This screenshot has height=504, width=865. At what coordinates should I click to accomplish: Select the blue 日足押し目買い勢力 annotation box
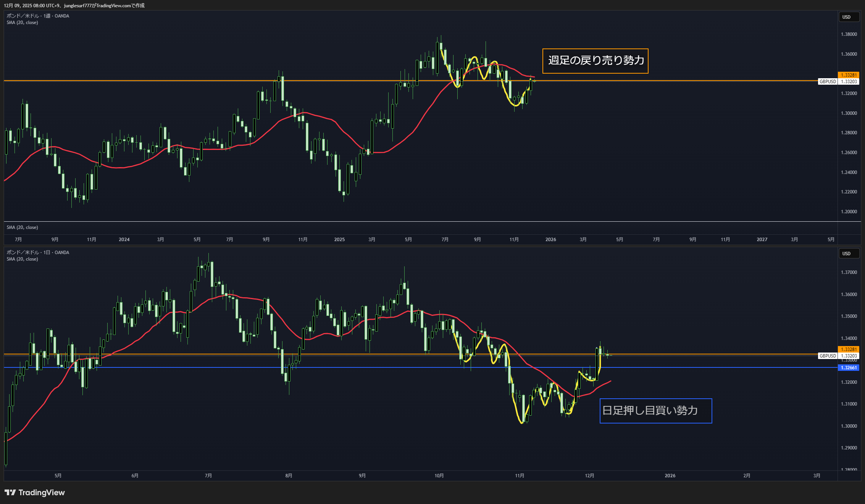click(x=655, y=411)
